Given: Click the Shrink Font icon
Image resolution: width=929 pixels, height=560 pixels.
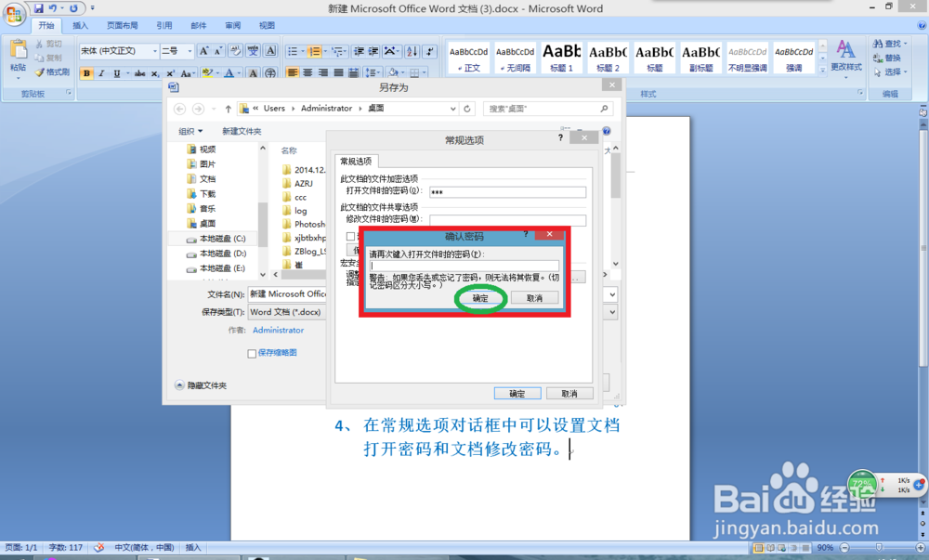Looking at the screenshot, I should point(218,51).
